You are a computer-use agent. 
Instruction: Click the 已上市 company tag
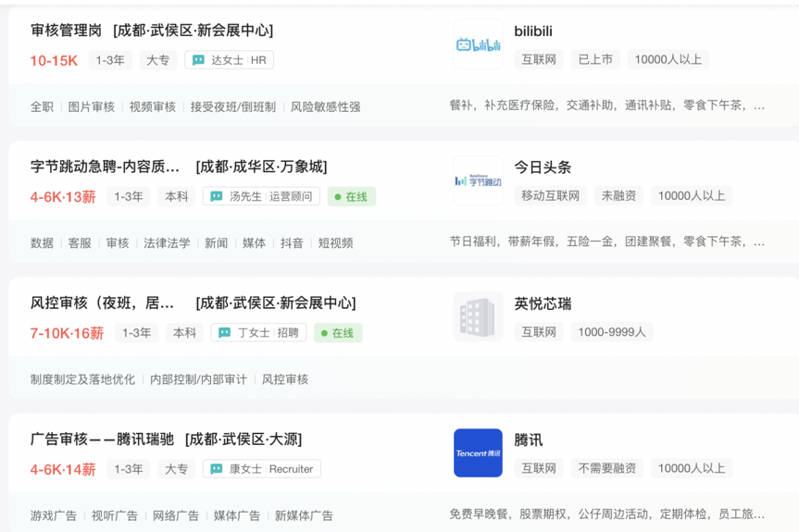point(595,59)
